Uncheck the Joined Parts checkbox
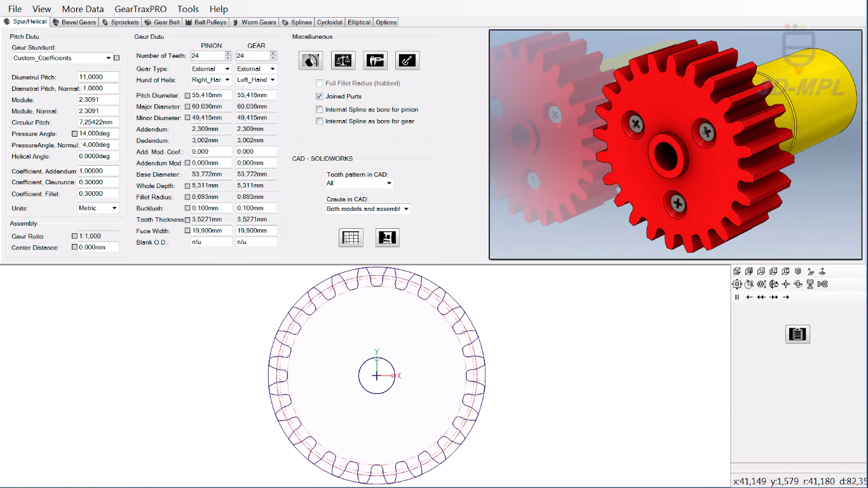The width and height of the screenshot is (868, 488). (x=320, y=96)
